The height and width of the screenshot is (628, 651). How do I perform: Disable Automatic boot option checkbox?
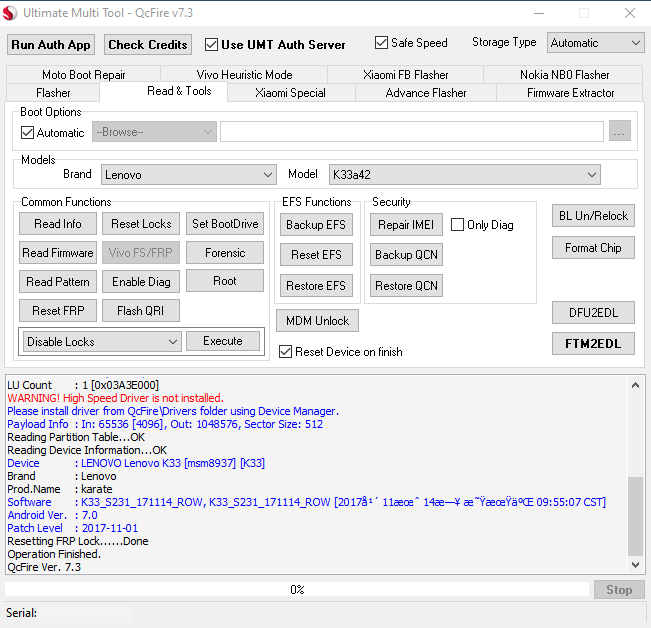click(27, 133)
